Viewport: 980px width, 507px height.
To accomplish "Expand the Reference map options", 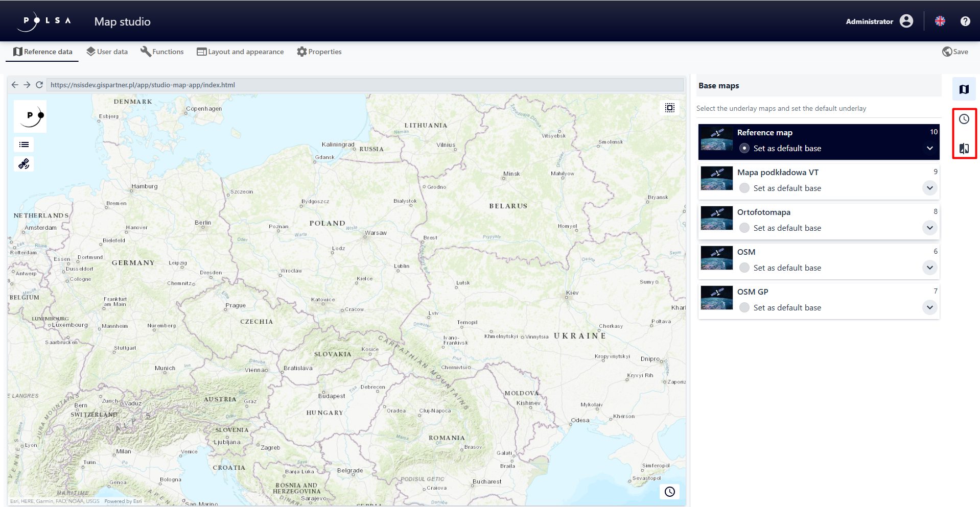I will pos(929,148).
